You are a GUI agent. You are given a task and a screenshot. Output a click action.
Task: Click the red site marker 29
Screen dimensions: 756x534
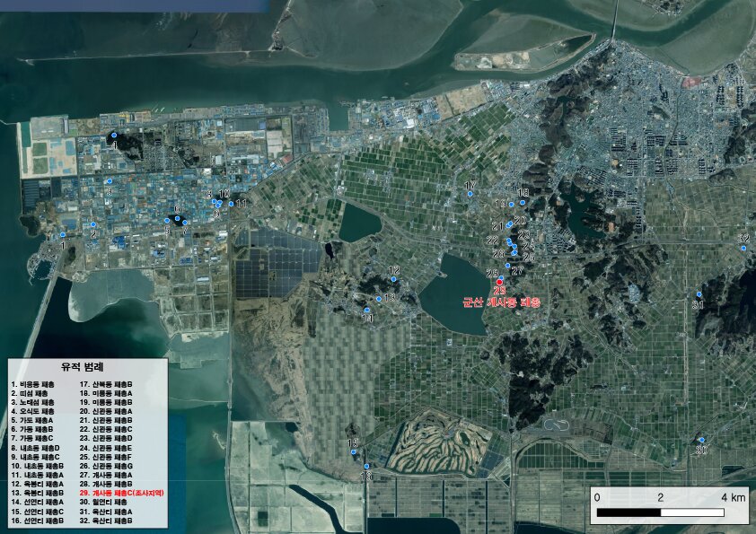(499, 283)
